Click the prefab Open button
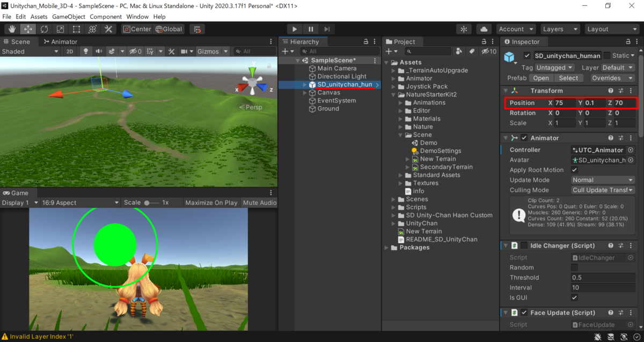The width and height of the screenshot is (644, 342). coord(542,78)
